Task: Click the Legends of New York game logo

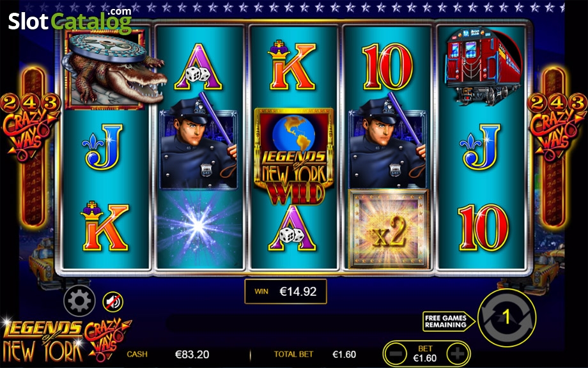Action: click(66, 340)
